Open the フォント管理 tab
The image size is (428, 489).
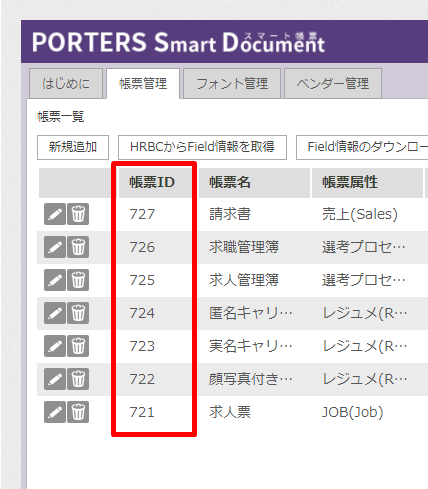[232, 83]
